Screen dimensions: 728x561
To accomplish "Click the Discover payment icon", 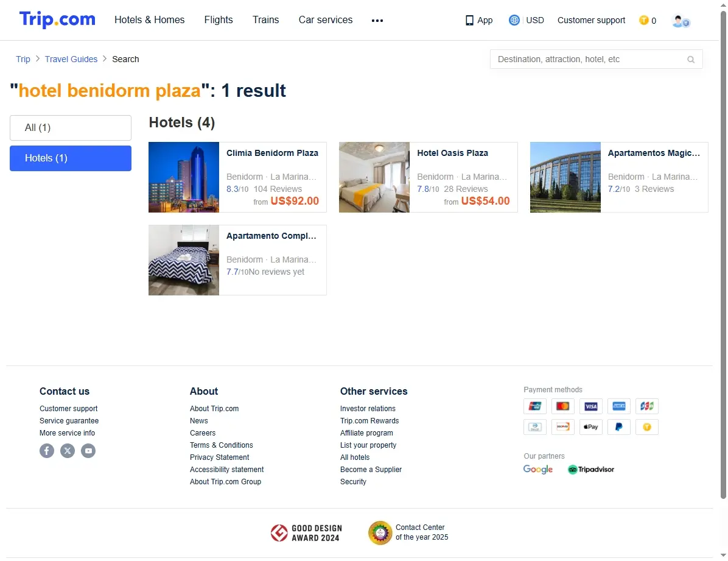I will (562, 426).
